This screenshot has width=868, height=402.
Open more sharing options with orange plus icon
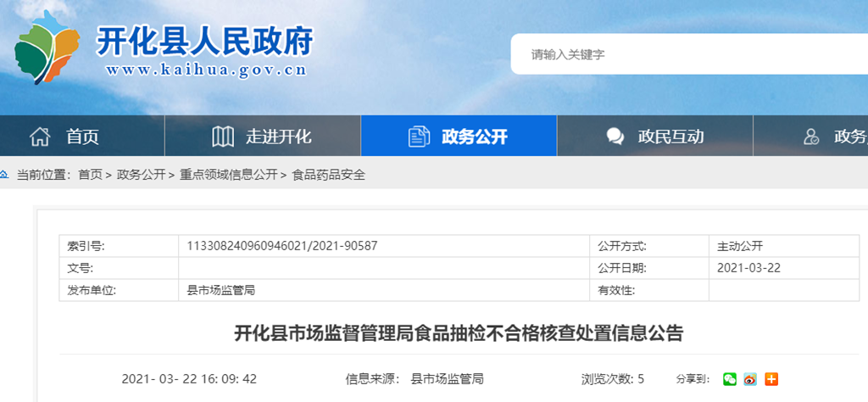[771, 379]
